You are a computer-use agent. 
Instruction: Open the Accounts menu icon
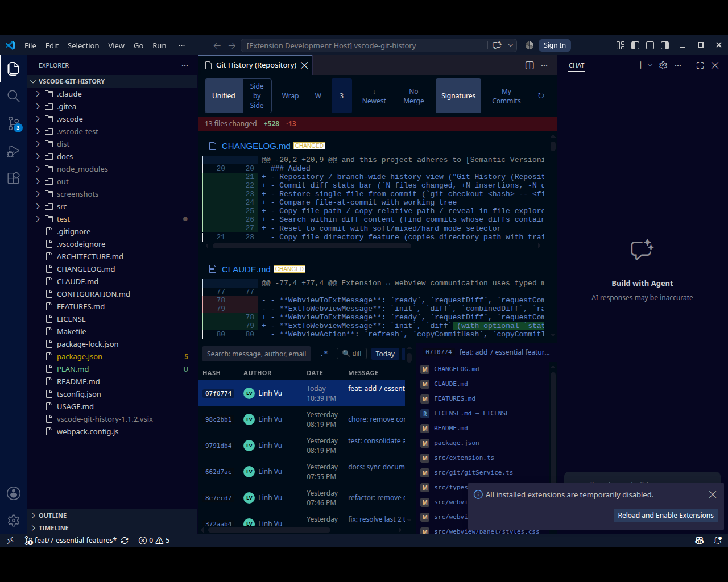[x=14, y=493]
